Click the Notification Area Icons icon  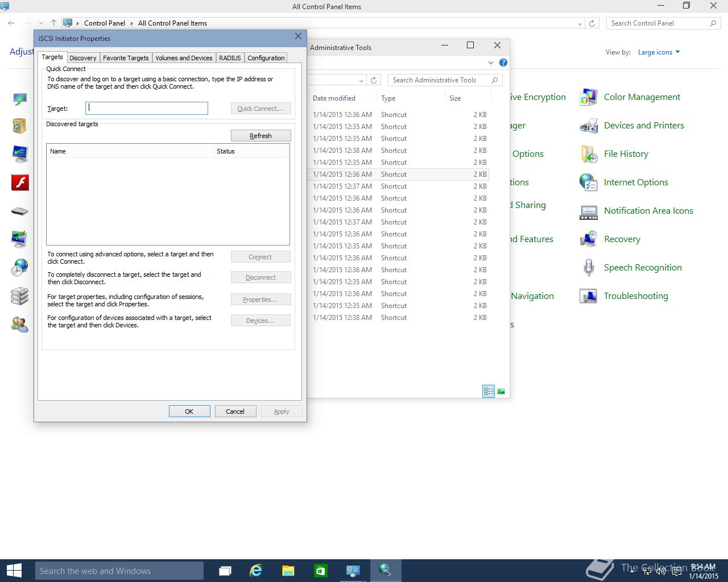coord(588,212)
